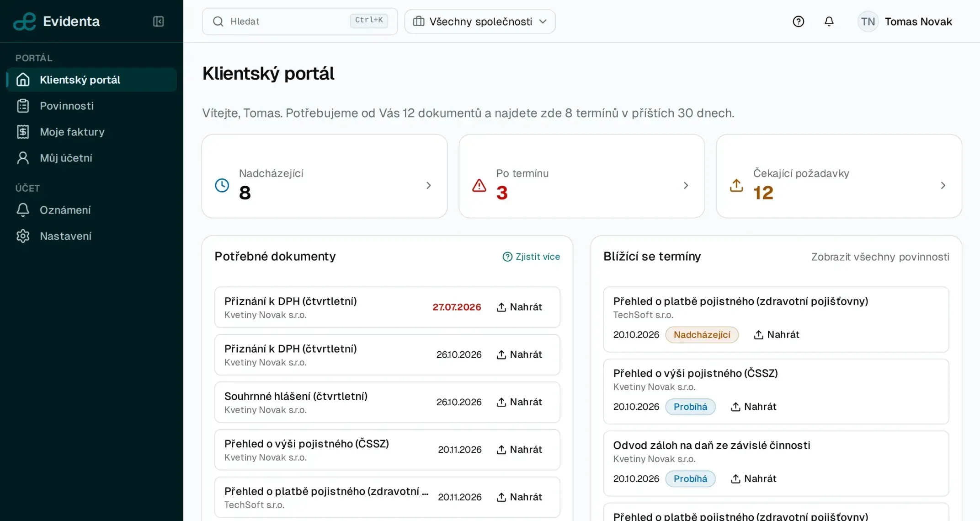The width and height of the screenshot is (980, 521).
Task: Upload for Přiznání k DPH due 26.10.2026
Action: [519, 354]
